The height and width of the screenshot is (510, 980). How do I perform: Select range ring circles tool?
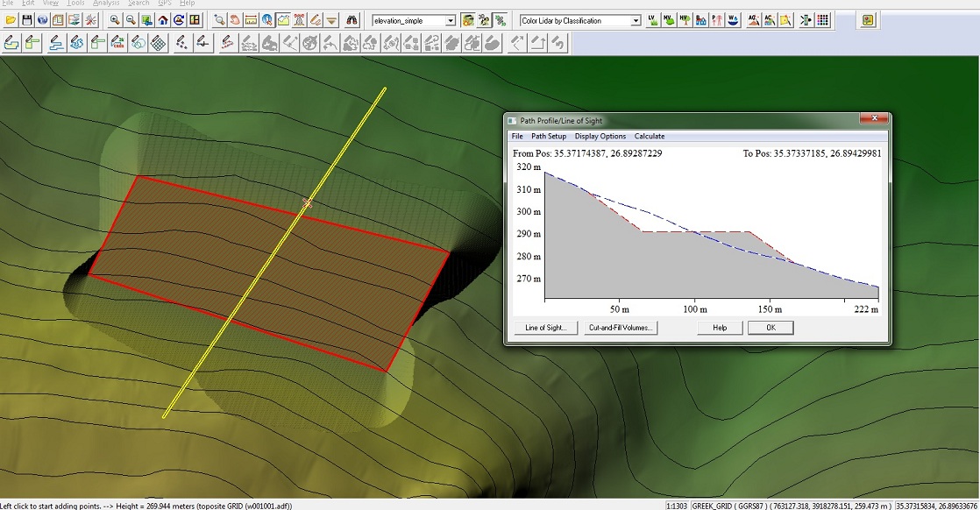click(138, 43)
